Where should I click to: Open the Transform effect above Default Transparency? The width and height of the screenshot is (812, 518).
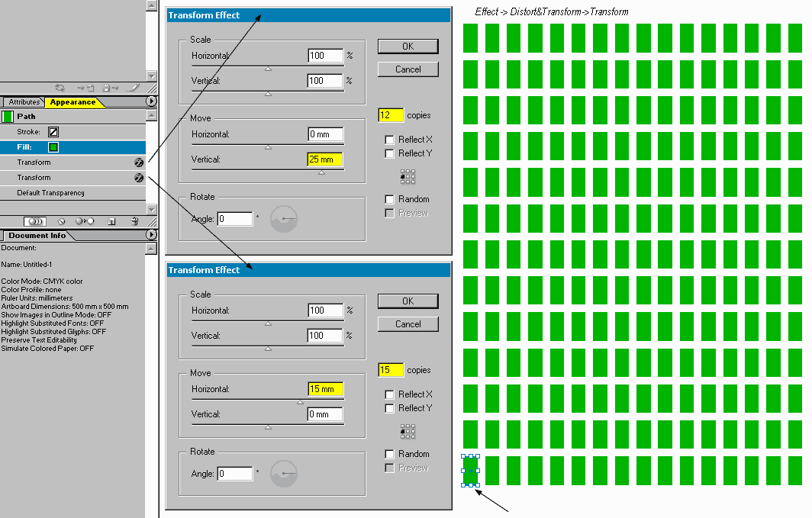[x=73, y=178]
